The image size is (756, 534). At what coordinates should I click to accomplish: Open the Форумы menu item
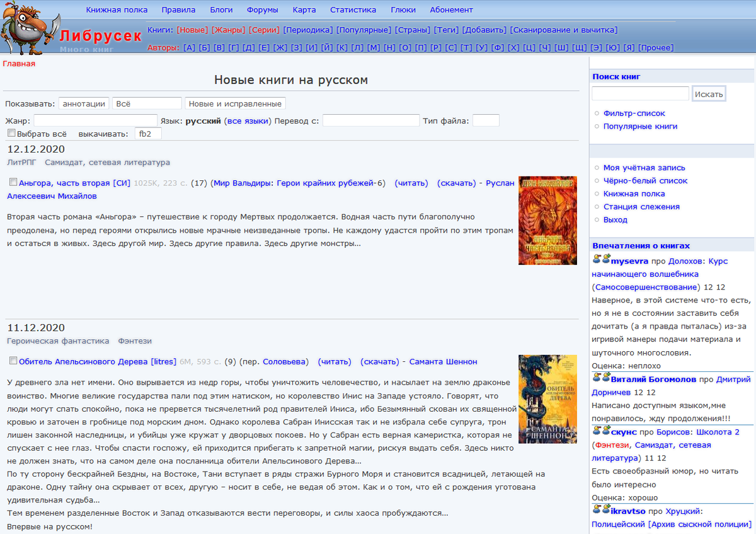(x=263, y=9)
